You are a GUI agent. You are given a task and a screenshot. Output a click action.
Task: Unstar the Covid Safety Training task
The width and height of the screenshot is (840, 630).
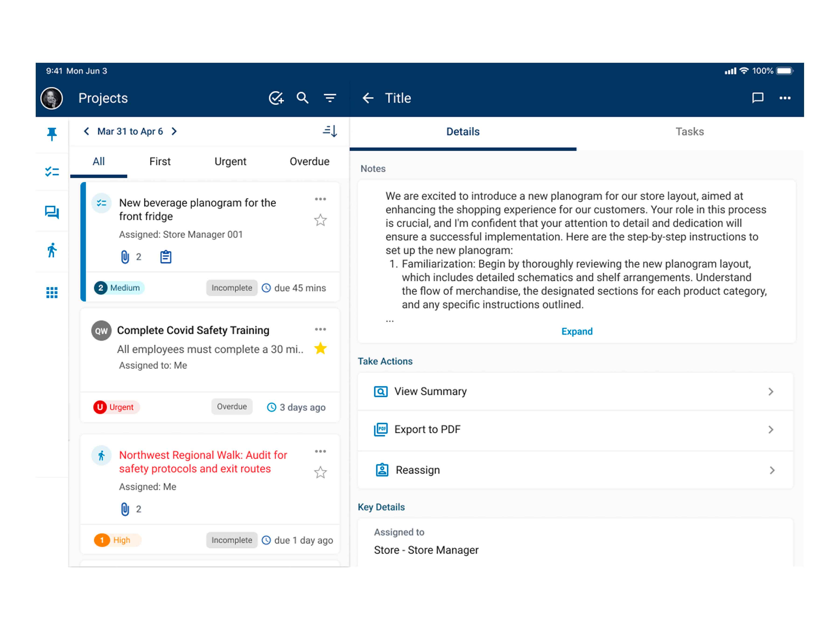tap(320, 348)
